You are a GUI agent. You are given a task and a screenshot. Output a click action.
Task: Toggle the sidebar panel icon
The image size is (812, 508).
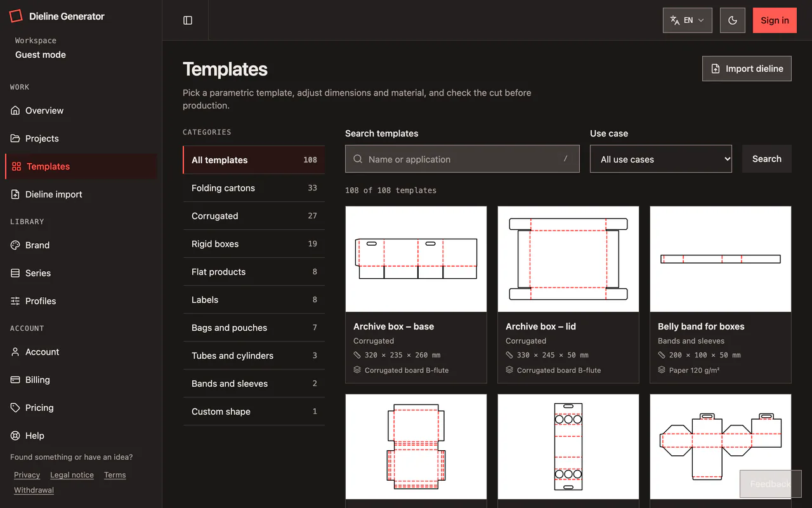tap(188, 20)
